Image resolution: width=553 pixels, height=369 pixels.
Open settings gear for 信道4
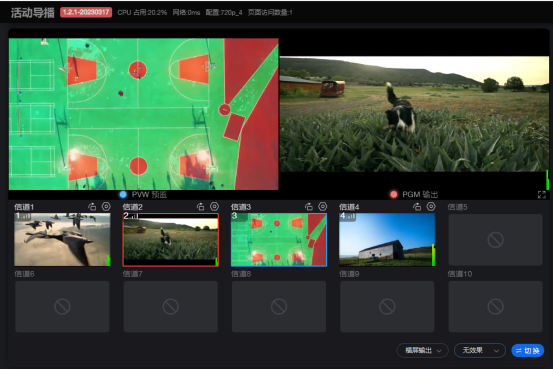click(x=431, y=206)
